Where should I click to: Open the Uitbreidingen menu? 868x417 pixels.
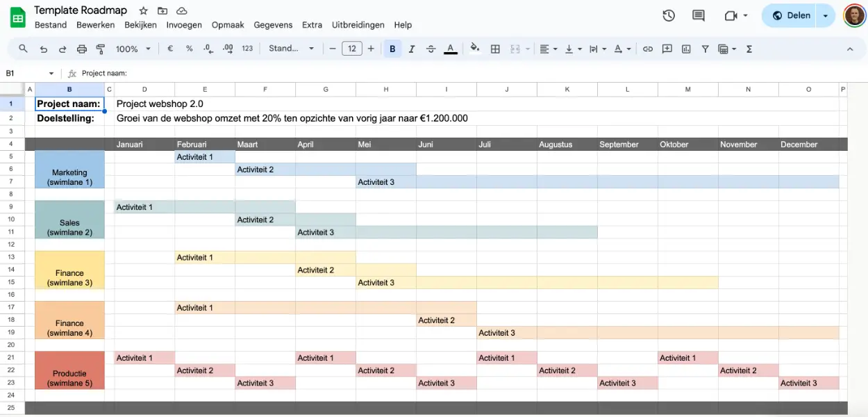click(x=358, y=24)
